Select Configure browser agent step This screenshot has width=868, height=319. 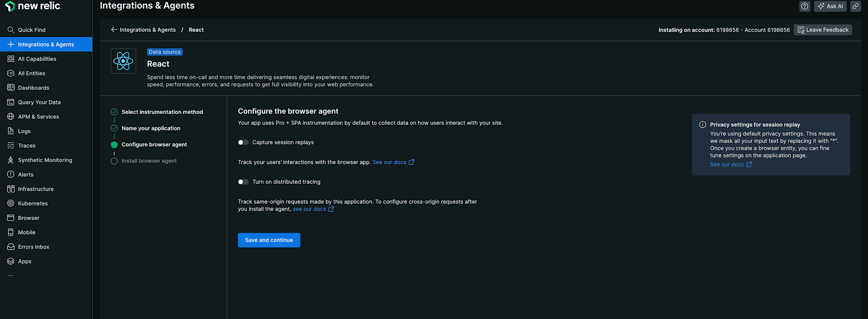point(154,145)
